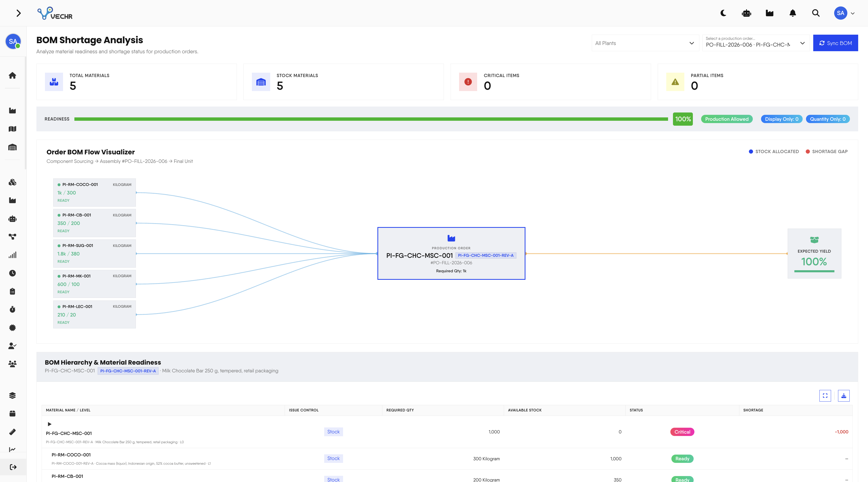Click the Quantity Only: 0 badge
This screenshot has height=482, width=868.
(x=827, y=119)
